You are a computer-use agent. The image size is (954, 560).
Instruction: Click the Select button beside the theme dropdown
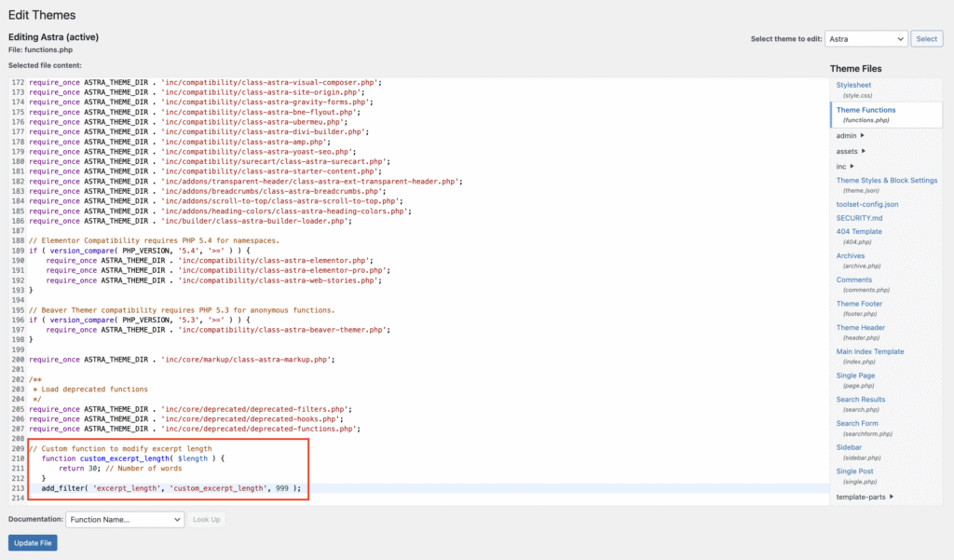[926, 38]
